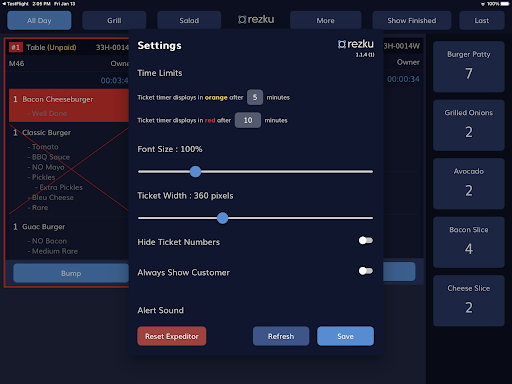512x384 pixels.
Task: Click the 00:00:34 ticket timer
Action: 403,79
